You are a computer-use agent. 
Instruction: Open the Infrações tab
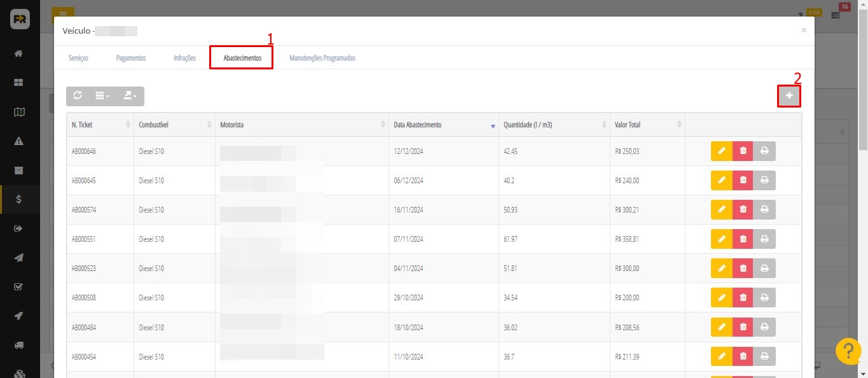tap(184, 58)
